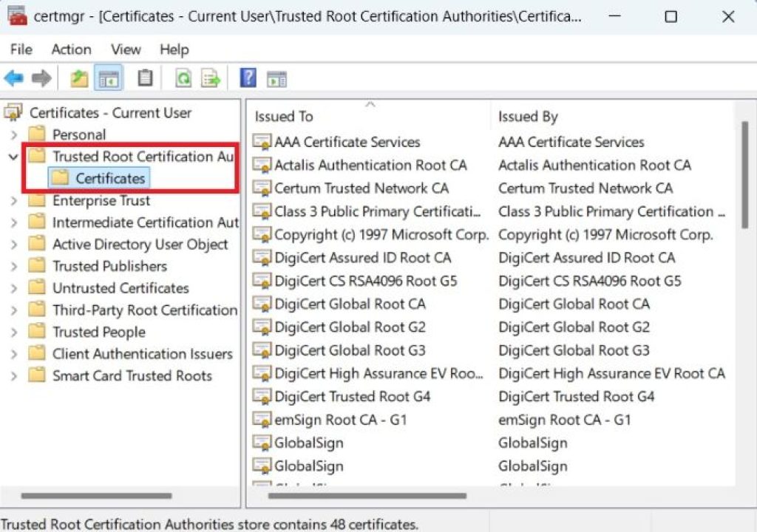Expand Active Directory User Object node

(x=14, y=245)
